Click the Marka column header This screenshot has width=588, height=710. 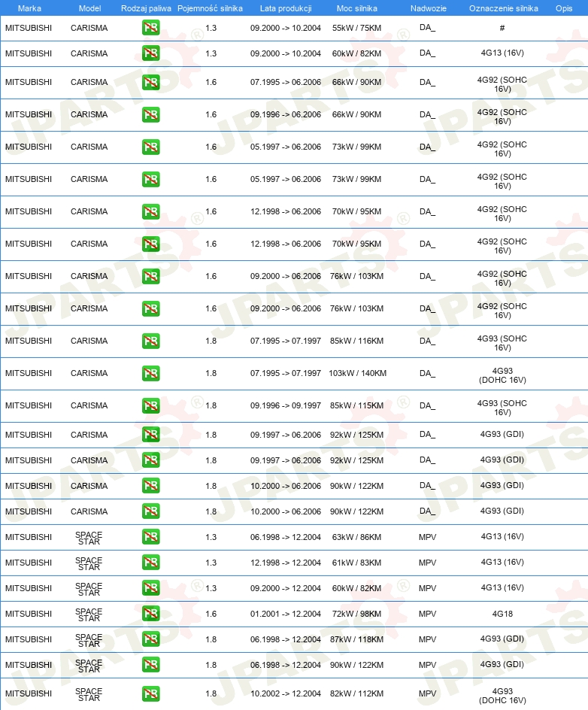(x=29, y=8)
